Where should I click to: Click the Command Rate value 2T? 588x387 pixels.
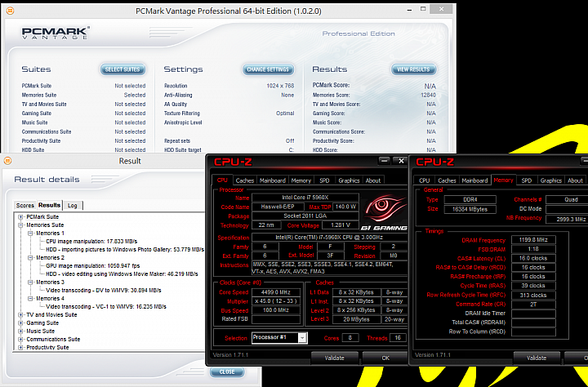533,304
